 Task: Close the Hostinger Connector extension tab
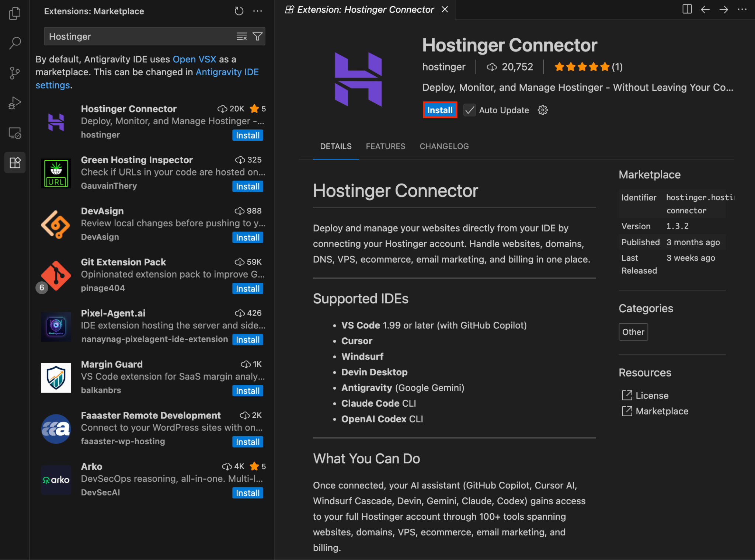click(x=445, y=9)
